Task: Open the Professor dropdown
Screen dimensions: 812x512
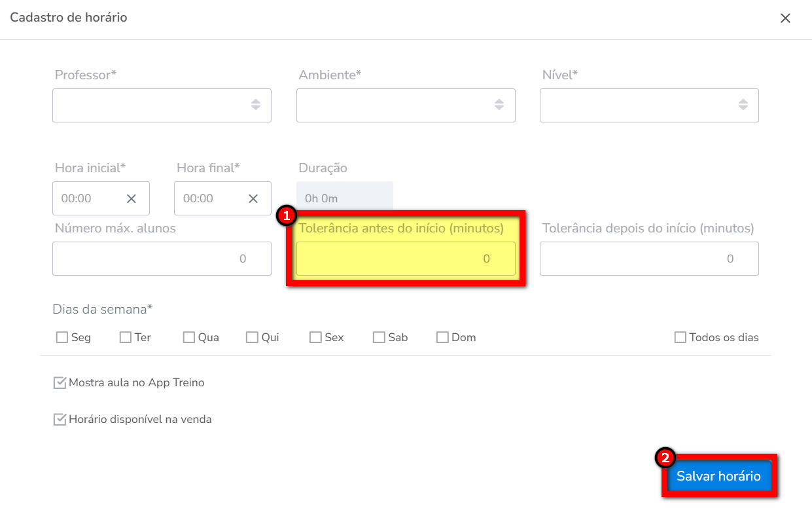Action: pos(162,105)
